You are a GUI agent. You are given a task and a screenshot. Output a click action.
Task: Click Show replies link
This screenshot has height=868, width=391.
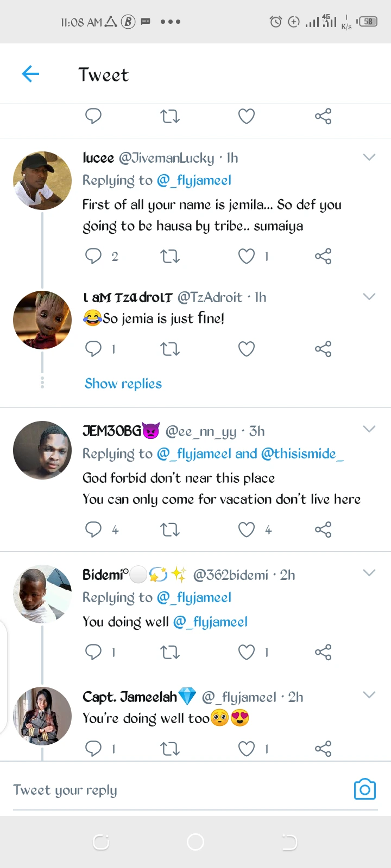coord(123,384)
